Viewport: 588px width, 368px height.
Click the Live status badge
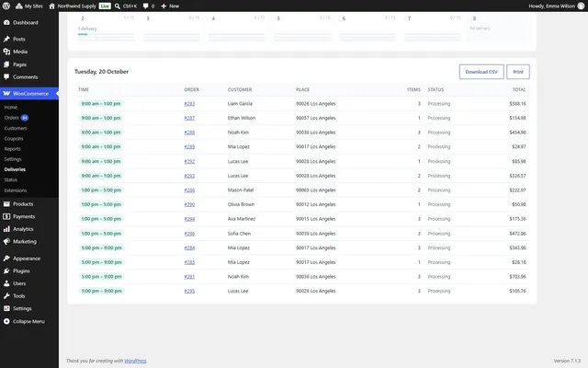tap(105, 6)
